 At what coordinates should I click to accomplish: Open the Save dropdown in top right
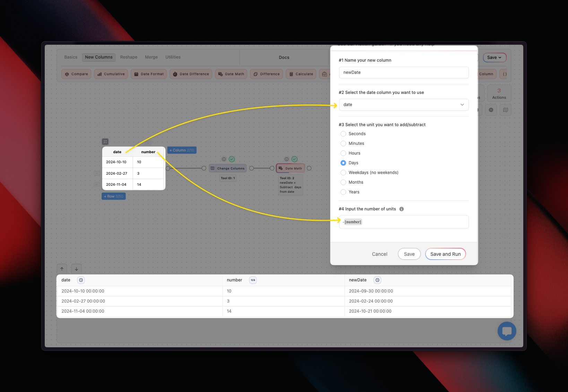tap(494, 58)
